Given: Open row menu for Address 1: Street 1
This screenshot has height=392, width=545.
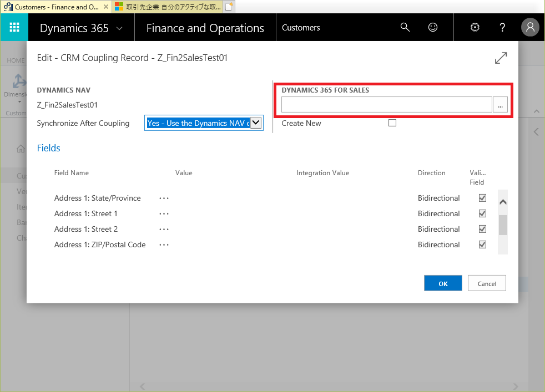Looking at the screenshot, I should coord(164,214).
